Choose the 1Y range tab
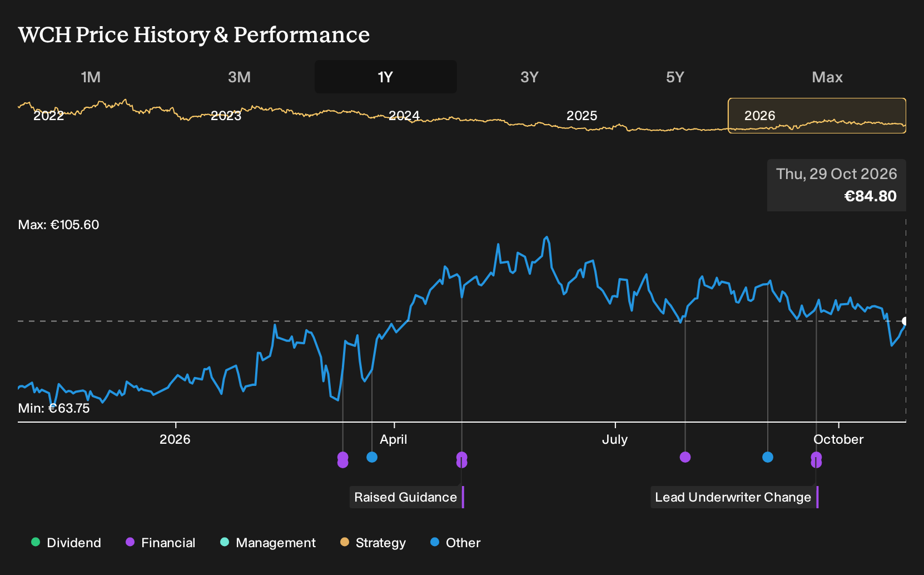 click(x=385, y=77)
